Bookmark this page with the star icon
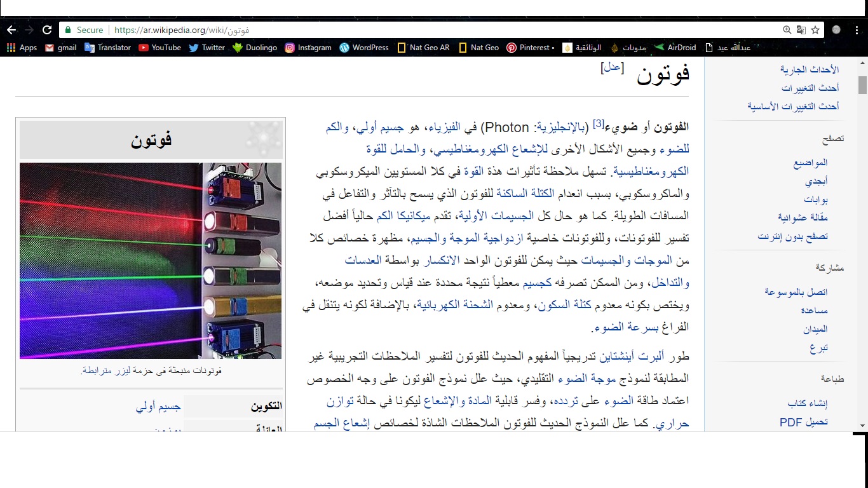Viewport: 868px width, 488px height. pyautogui.click(x=815, y=30)
